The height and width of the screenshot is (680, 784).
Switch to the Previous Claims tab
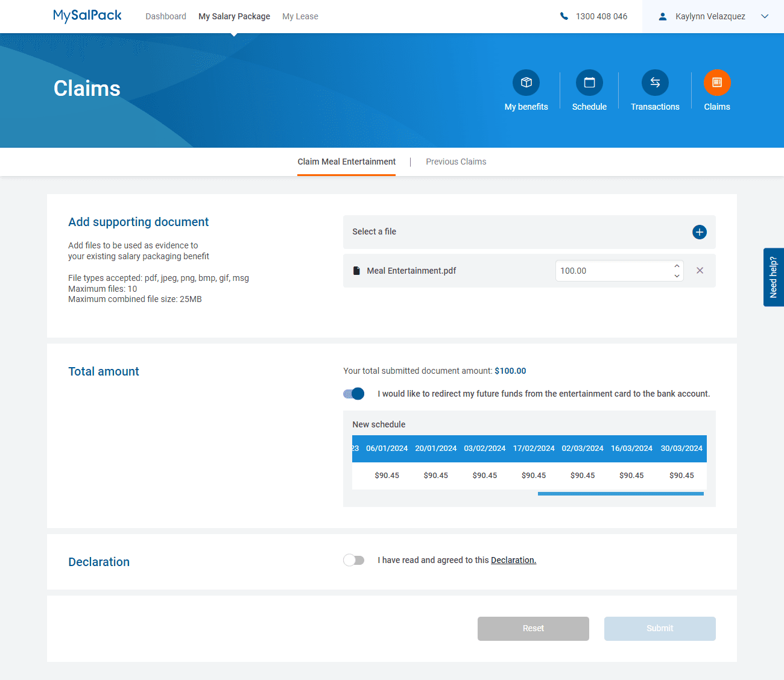click(456, 162)
